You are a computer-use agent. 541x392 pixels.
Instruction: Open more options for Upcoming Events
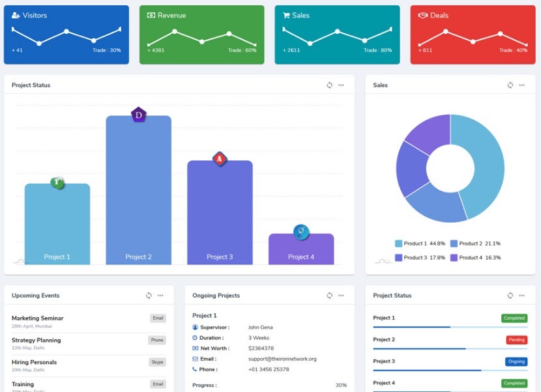coord(160,296)
